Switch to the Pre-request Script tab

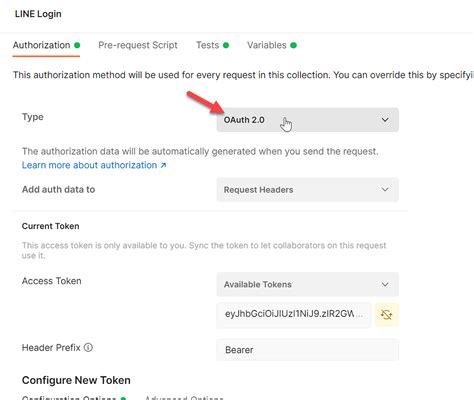(138, 45)
